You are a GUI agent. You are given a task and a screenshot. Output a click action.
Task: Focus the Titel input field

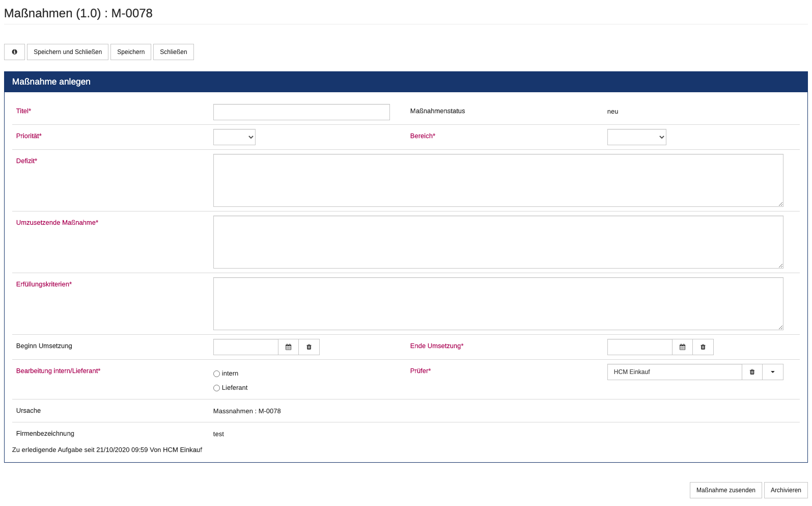(301, 112)
